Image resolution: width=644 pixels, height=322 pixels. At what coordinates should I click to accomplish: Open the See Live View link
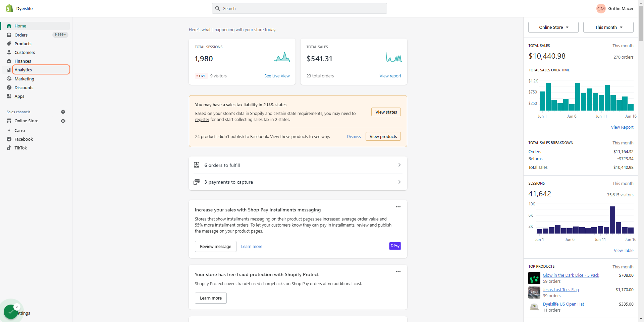click(277, 76)
